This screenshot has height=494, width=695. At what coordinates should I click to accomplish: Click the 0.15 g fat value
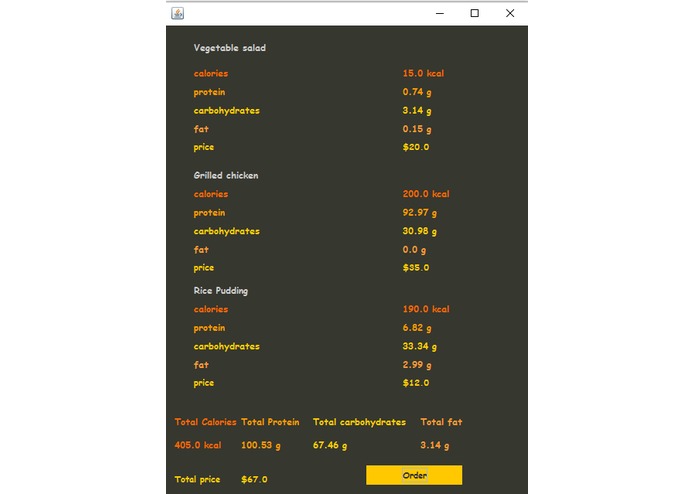[417, 129]
